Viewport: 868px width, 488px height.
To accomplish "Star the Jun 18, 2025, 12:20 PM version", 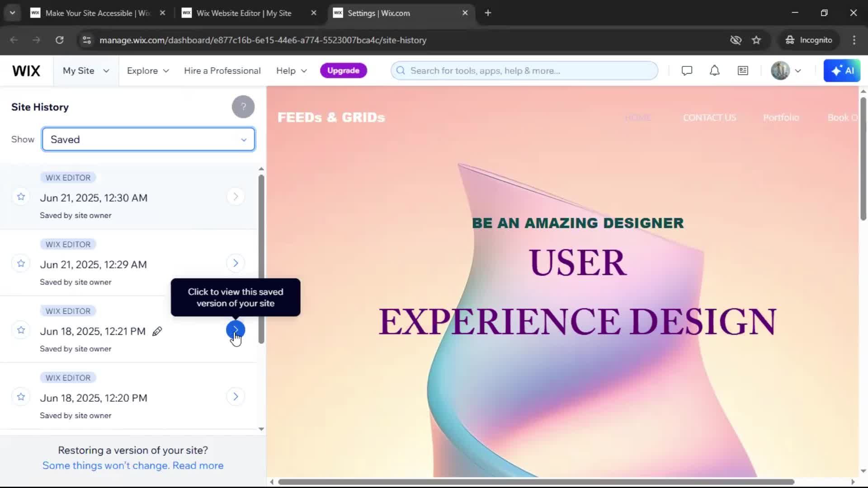I will click(x=21, y=397).
